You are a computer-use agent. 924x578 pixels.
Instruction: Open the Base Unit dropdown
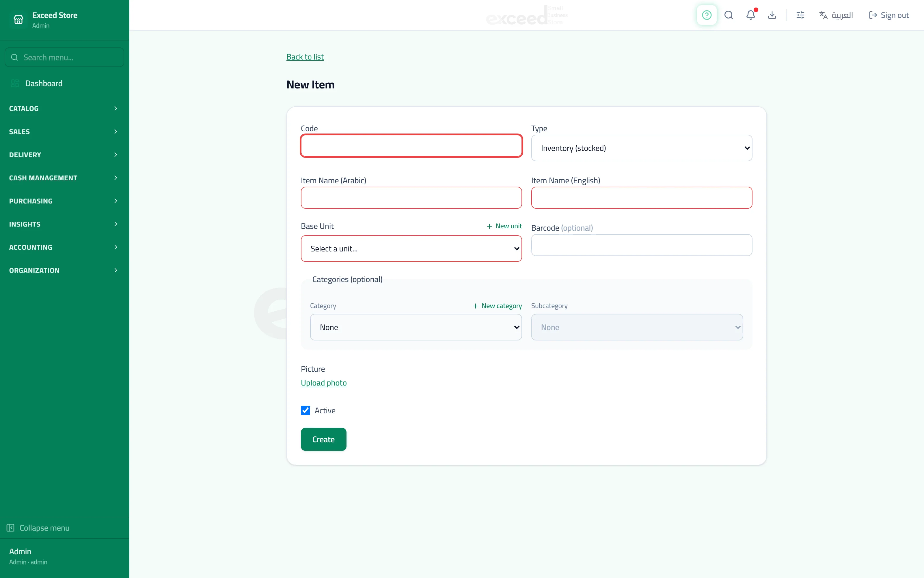[411, 249]
